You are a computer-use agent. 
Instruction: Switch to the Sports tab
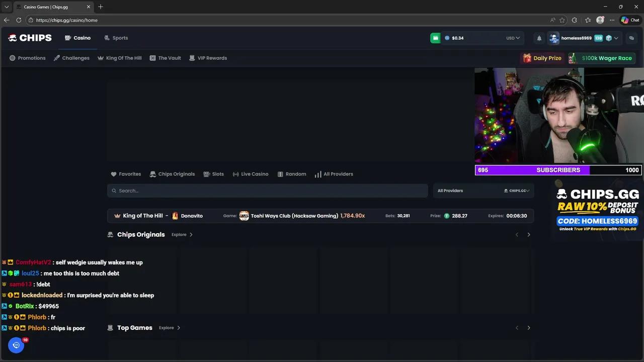pos(116,38)
